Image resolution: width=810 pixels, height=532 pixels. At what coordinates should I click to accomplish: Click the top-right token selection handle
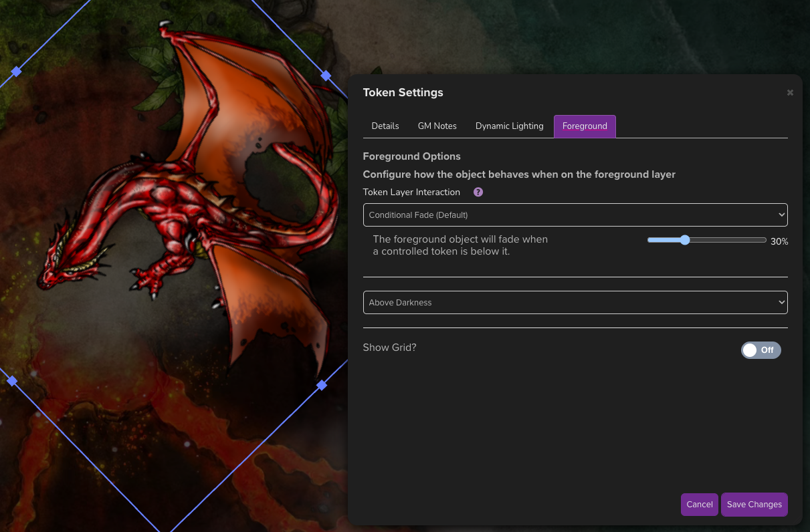(326, 76)
